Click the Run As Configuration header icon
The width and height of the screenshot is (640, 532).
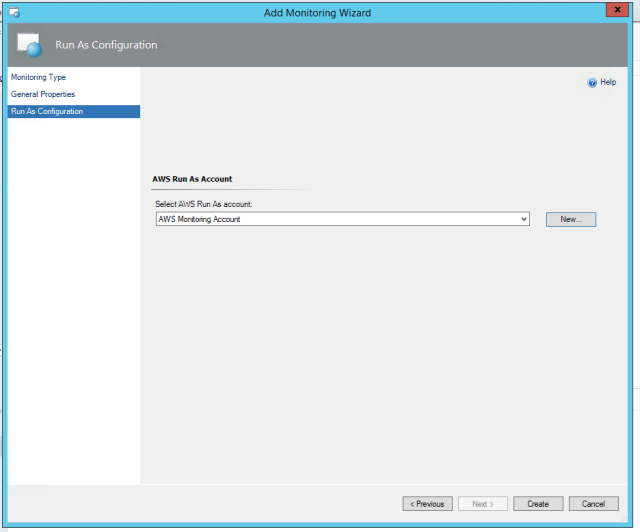[29, 45]
